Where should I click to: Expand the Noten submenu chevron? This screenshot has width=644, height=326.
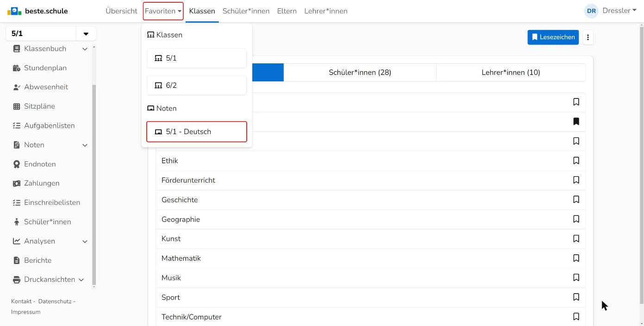(85, 145)
